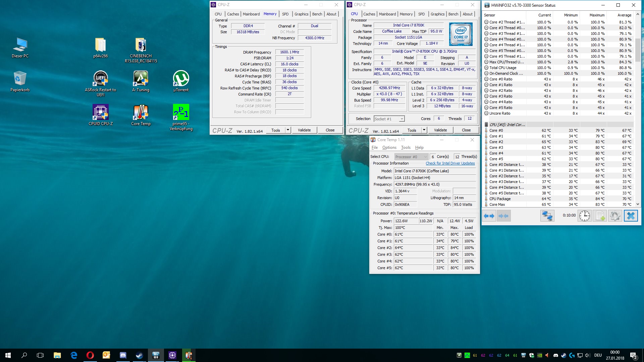Open Options menu in Core Temp
Viewport: 644px width, 362px height.
click(x=389, y=147)
